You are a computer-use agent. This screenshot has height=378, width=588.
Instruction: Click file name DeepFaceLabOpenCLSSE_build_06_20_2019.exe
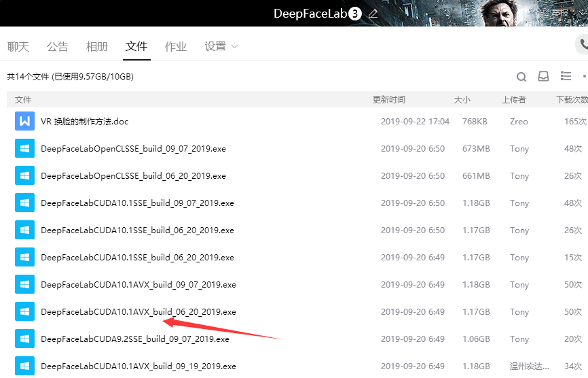pos(134,176)
